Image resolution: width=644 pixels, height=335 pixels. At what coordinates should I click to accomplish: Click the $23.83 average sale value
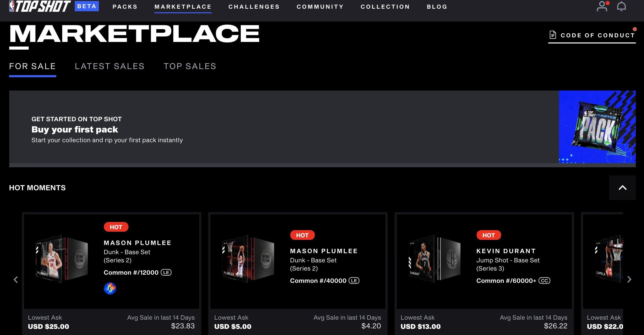pyautogui.click(x=183, y=326)
